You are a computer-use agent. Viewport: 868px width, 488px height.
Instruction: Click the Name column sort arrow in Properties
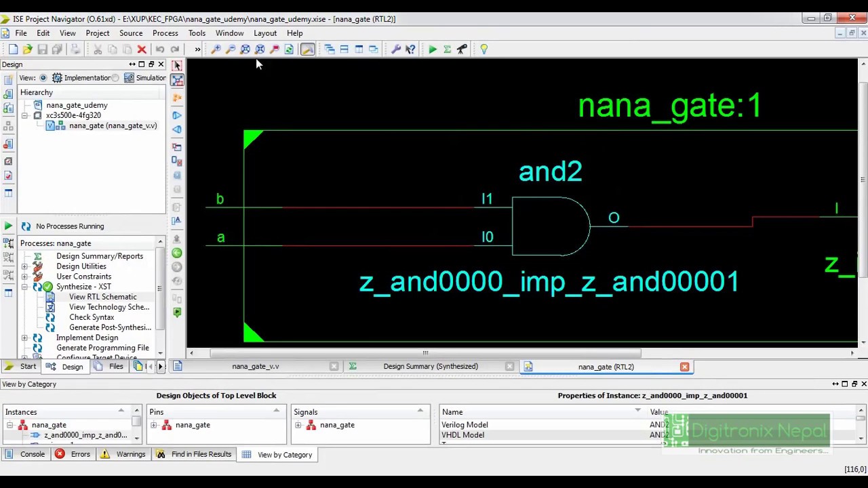(637, 411)
